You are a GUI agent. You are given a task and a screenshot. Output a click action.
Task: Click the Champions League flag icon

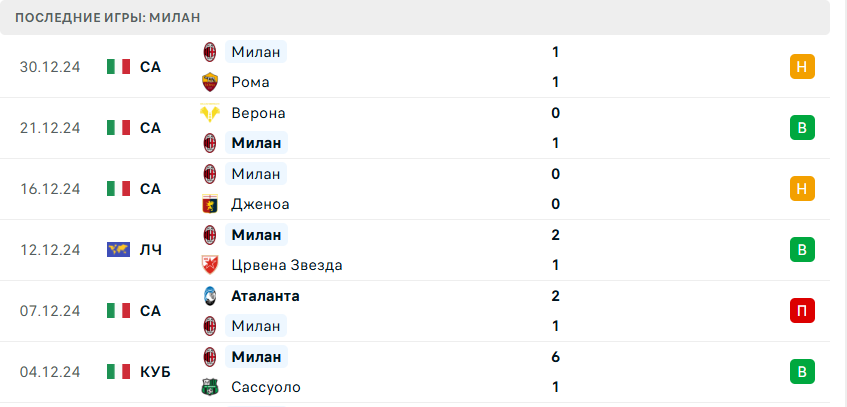click(x=119, y=250)
